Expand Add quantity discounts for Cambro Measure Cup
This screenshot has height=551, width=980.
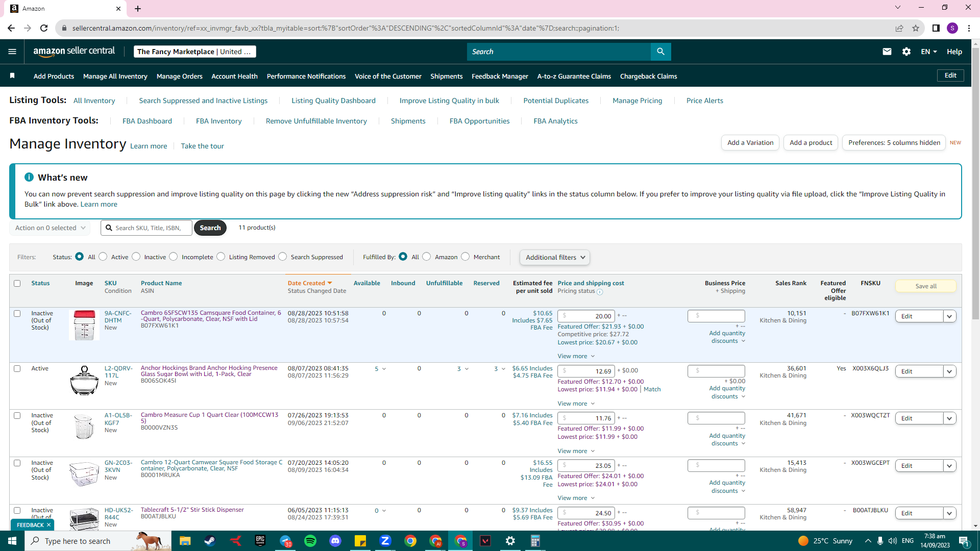(x=727, y=439)
